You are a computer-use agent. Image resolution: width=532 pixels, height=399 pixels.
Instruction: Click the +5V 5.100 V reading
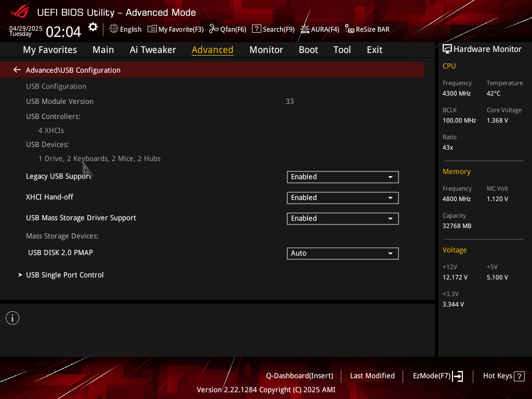point(497,277)
